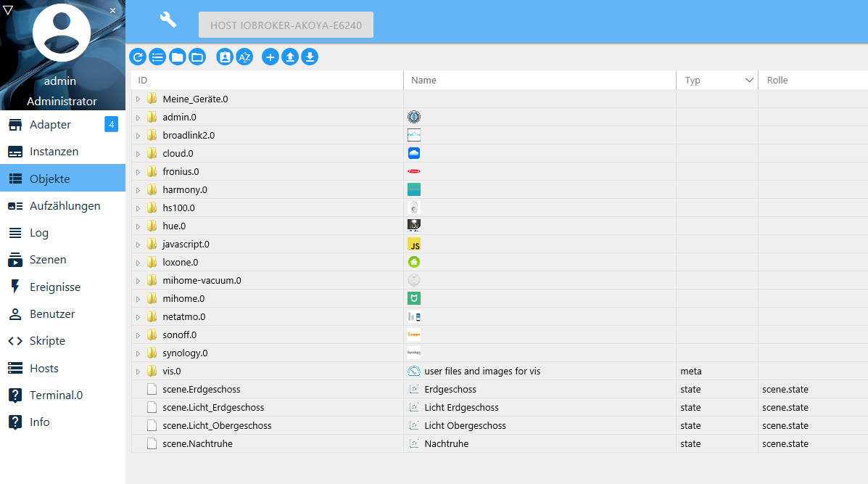Click the javascript JS adapter icon
This screenshot has height=484, width=868.
[x=414, y=245]
